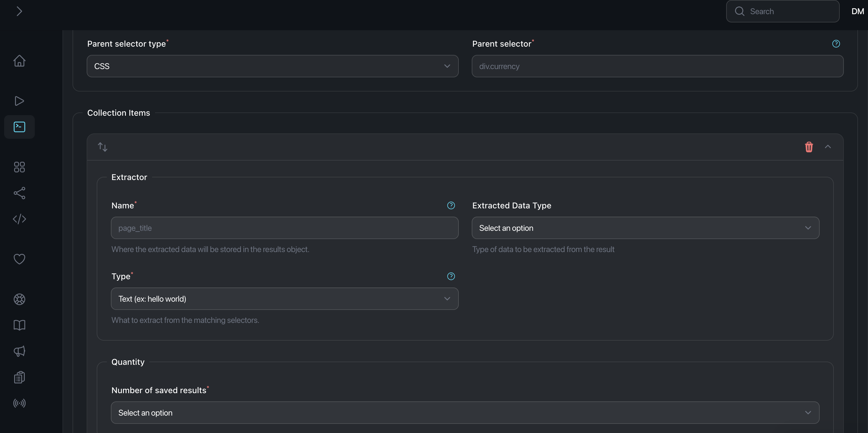The image size is (868, 433).
Task: Collapse the collection item with chevron
Action: point(828,147)
